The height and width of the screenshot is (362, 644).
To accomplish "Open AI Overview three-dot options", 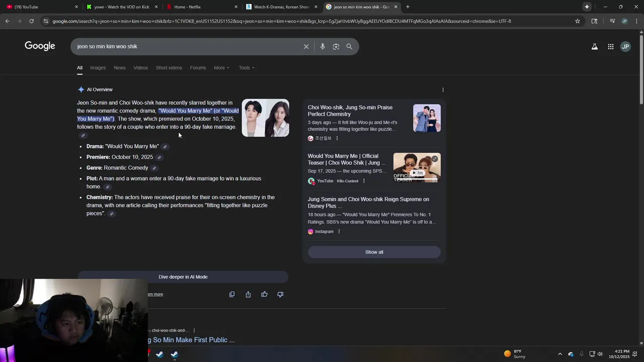I will click(443, 89).
